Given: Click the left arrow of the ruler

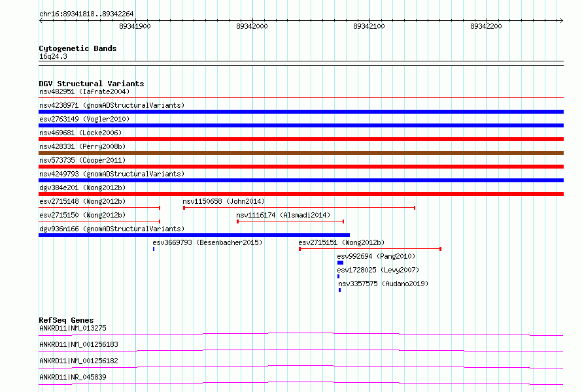Looking at the screenshot, I should click(41, 20).
